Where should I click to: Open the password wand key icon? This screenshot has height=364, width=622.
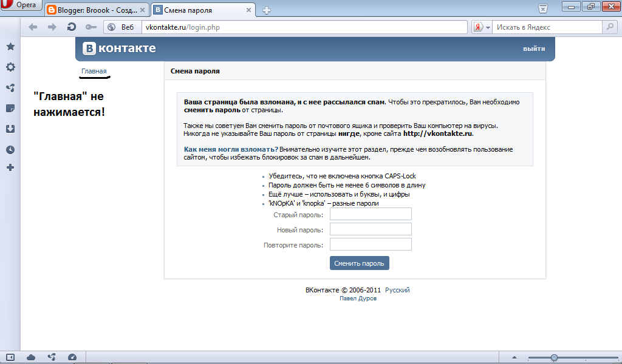coord(91,27)
